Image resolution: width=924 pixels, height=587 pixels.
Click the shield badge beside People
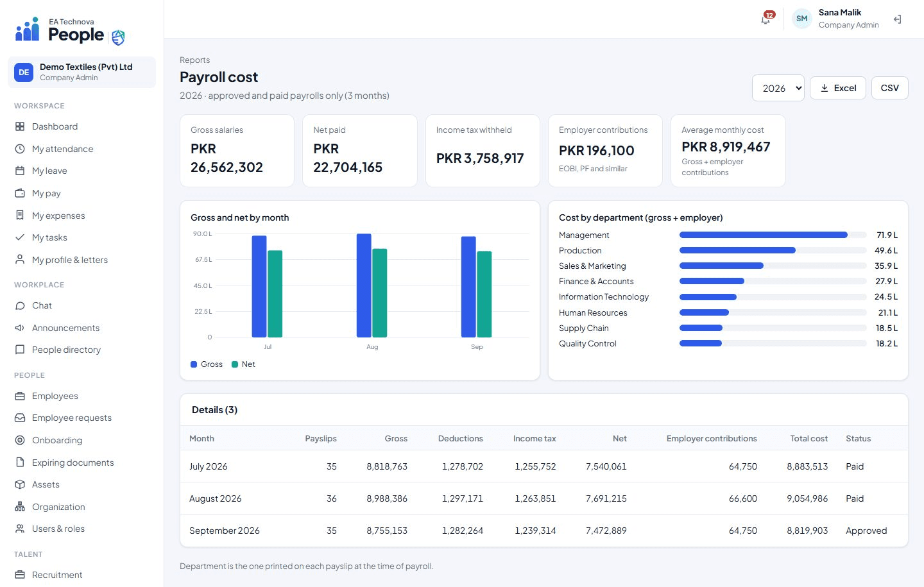pos(118,38)
